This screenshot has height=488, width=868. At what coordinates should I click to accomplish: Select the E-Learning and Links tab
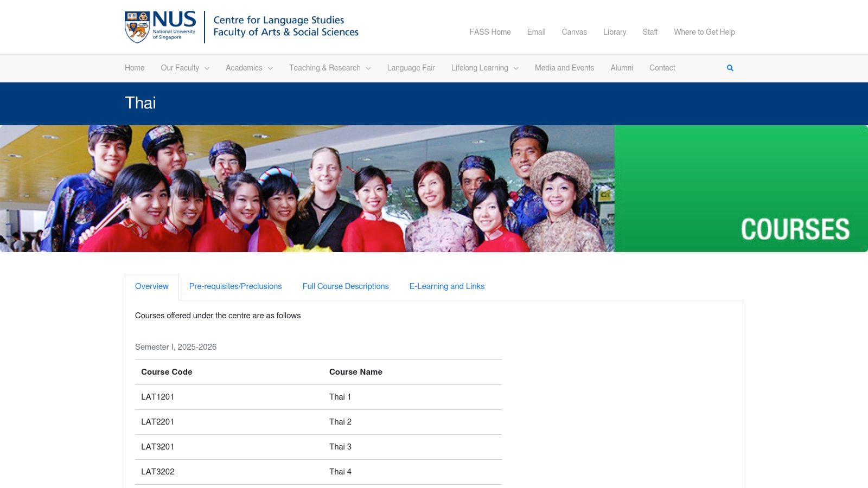tap(447, 286)
